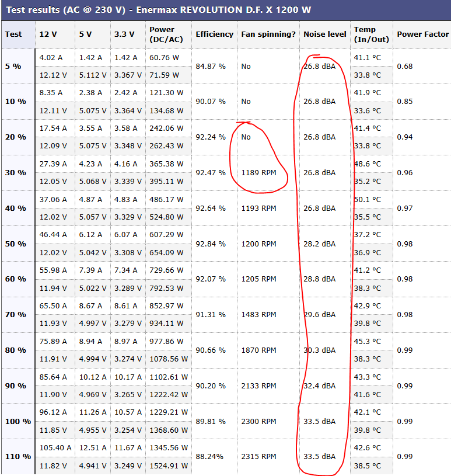This screenshot has width=451, height=476.
Task: Click the 1345.56 W DC power cell
Action: coord(169,448)
